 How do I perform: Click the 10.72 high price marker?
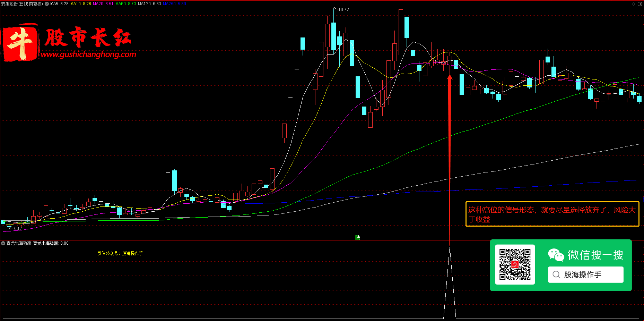click(x=343, y=10)
